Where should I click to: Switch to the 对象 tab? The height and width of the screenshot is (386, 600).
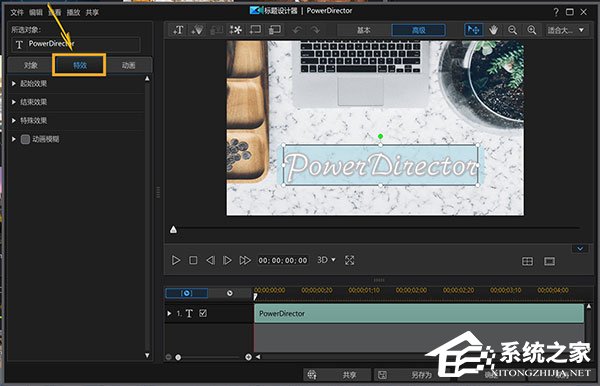31,65
